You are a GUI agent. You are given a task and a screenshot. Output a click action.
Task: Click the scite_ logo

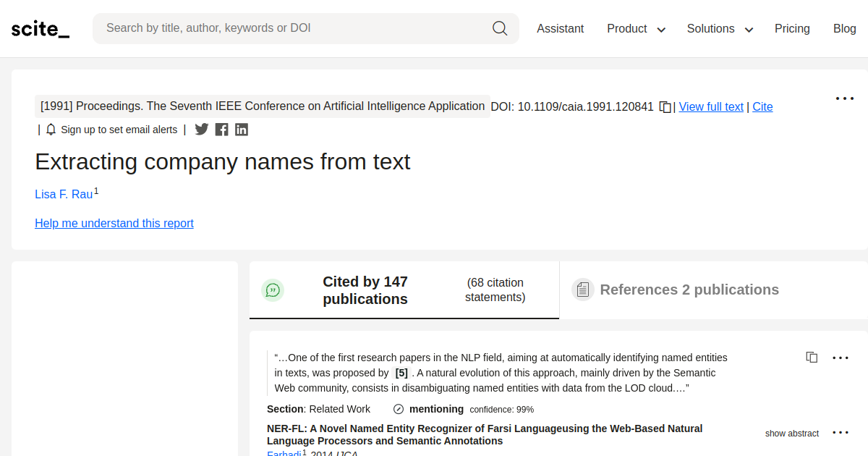[x=40, y=28]
